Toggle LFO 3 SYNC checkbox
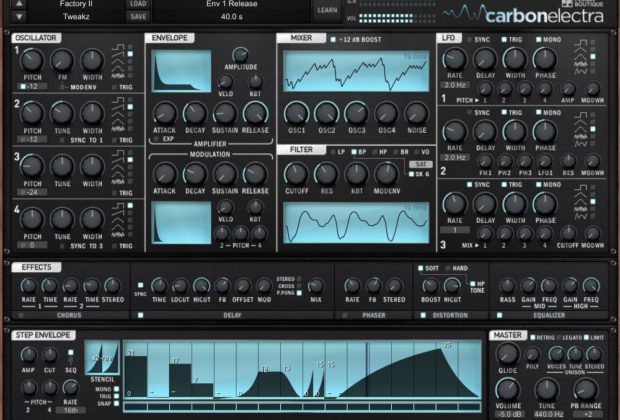620x420 pixels. (469, 185)
